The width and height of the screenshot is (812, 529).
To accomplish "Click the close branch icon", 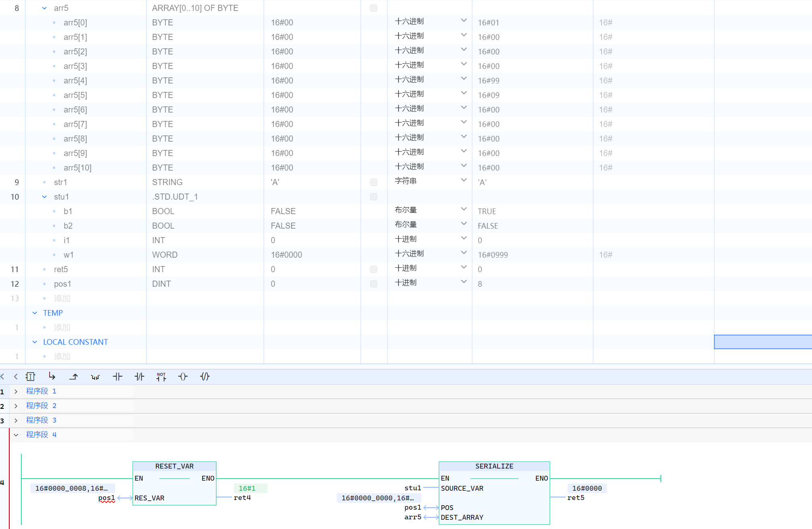I will pos(73,377).
